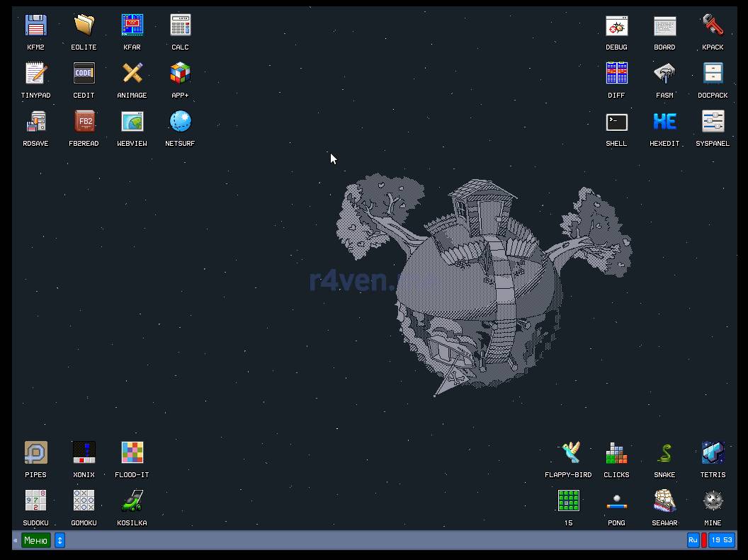Viewport: 748px width, 560px height.
Task: Open the DEBUG tool icon
Action: (x=616, y=25)
